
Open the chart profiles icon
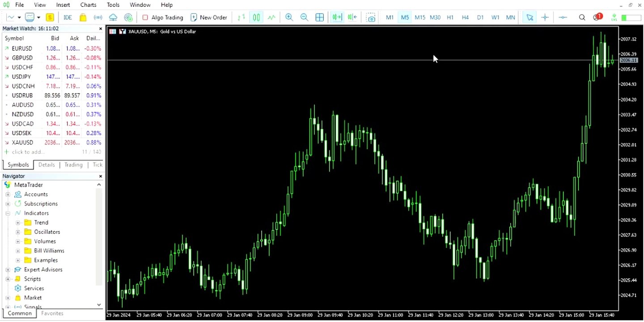coord(30,17)
